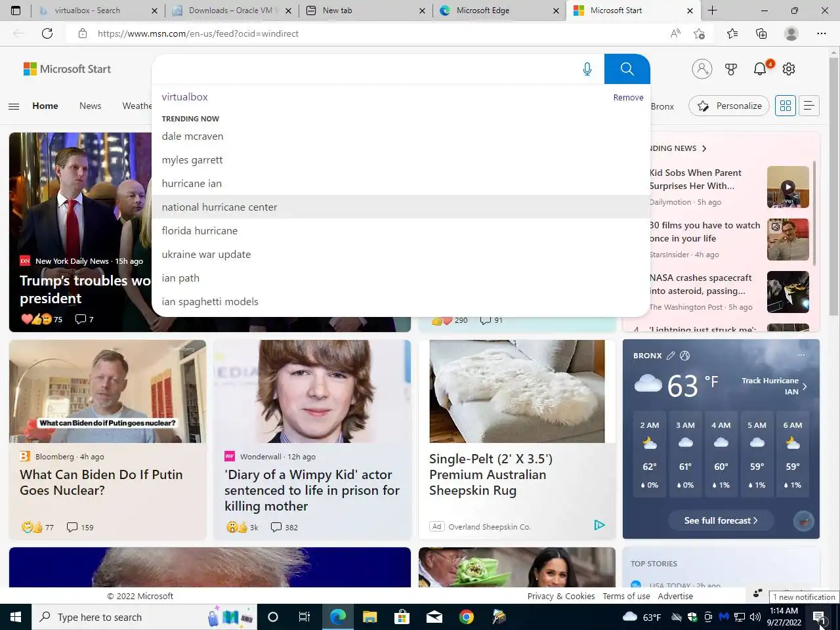Open the Edge tab actions menu icon
Screen dimensions: 840x630
tap(16, 10)
